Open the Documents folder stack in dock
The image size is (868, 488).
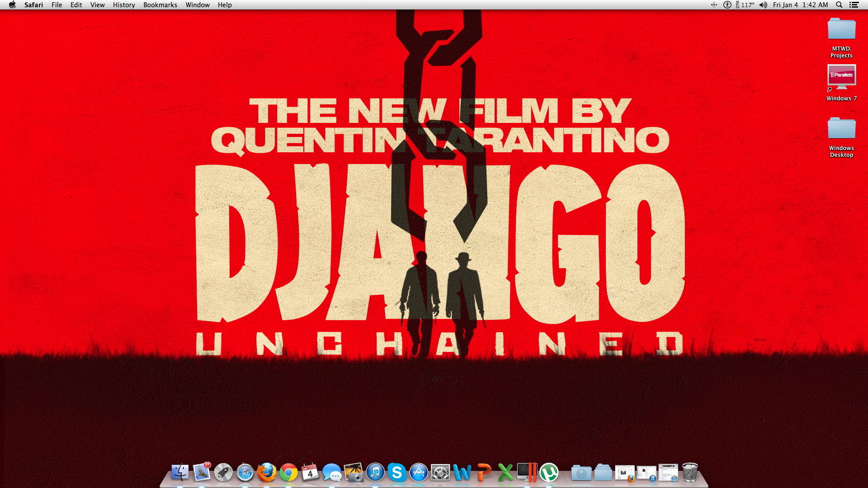click(603, 473)
